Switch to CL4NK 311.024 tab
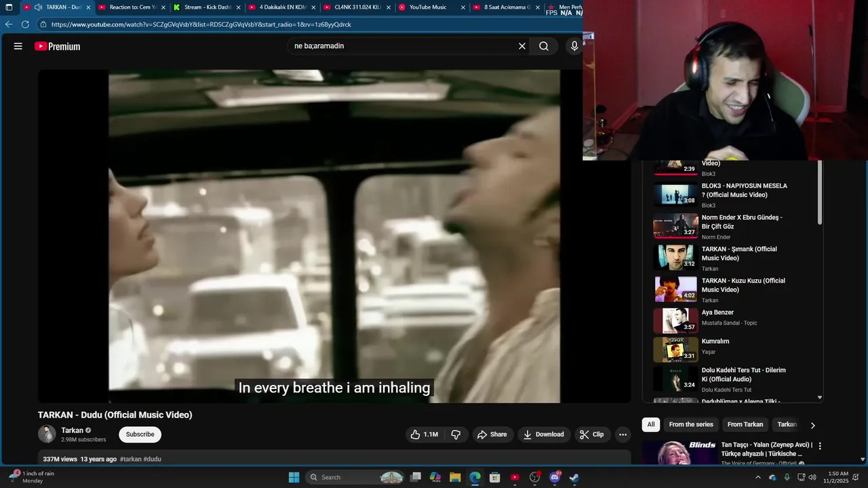 coord(357,7)
